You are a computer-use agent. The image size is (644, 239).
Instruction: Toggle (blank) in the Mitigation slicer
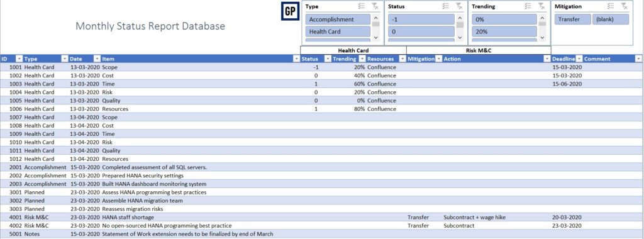(610, 19)
